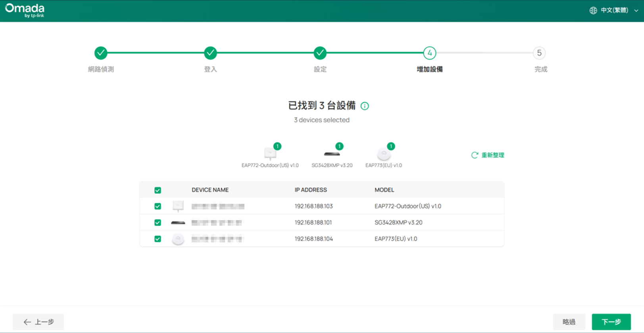Image resolution: width=644 pixels, height=333 pixels.
Task: Uncheck the SG3428XMP v3.20 row checkbox
Action: (158, 223)
